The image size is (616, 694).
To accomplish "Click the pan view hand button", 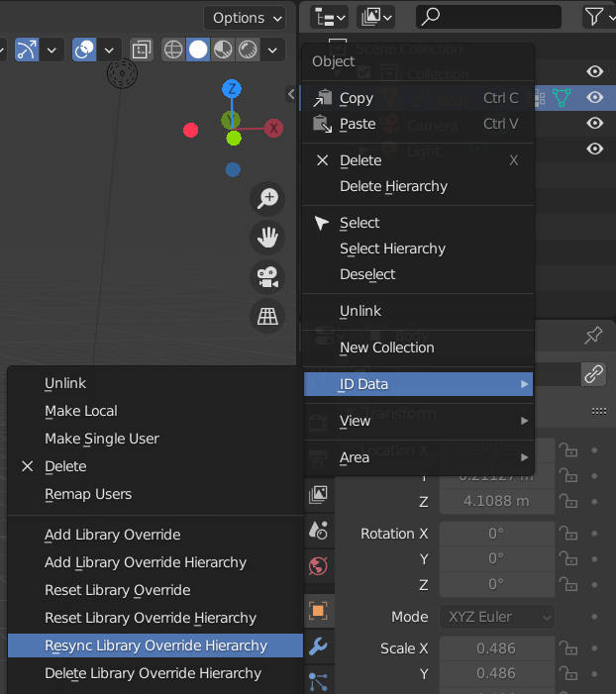I will (267, 238).
